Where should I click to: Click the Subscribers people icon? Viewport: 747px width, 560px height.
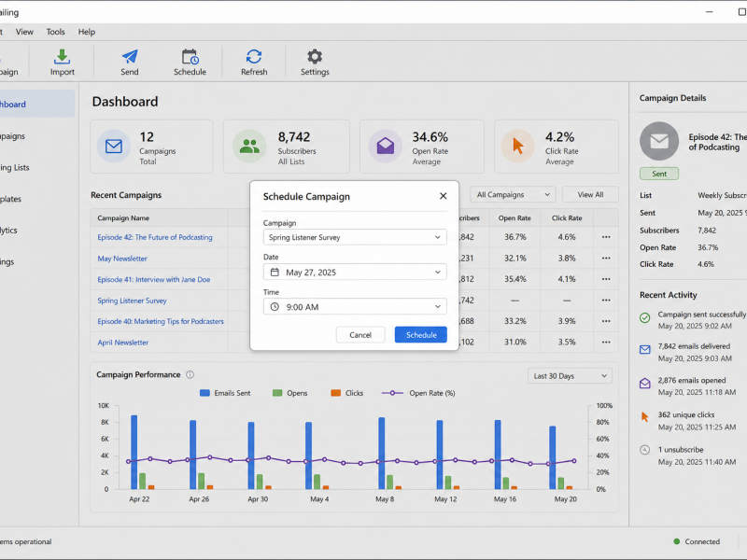click(x=249, y=146)
